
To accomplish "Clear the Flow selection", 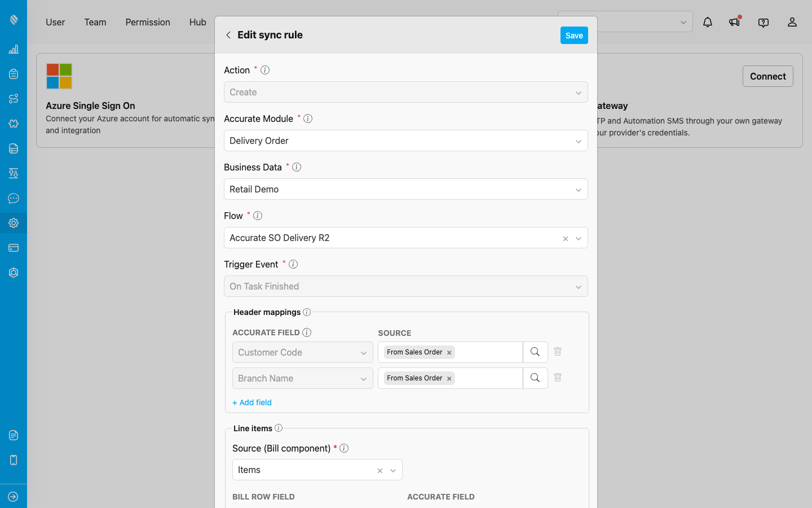I will pos(566,239).
